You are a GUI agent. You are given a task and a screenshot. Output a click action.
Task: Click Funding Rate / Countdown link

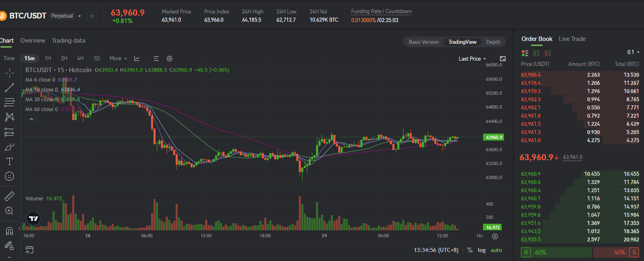point(381,11)
